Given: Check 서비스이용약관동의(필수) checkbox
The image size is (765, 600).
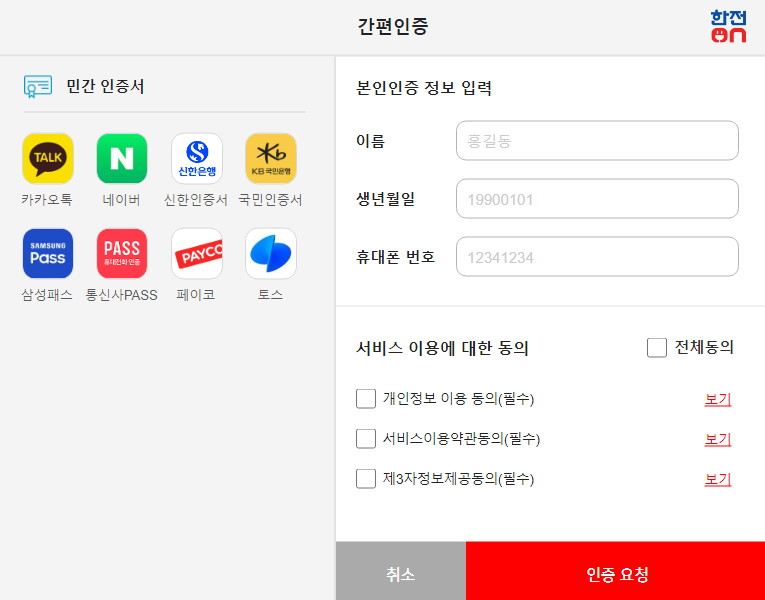Looking at the screenshot, I should pos(366,439).
